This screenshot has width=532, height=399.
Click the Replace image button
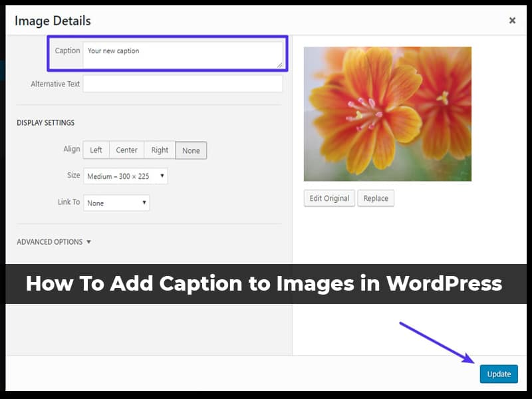376,198
